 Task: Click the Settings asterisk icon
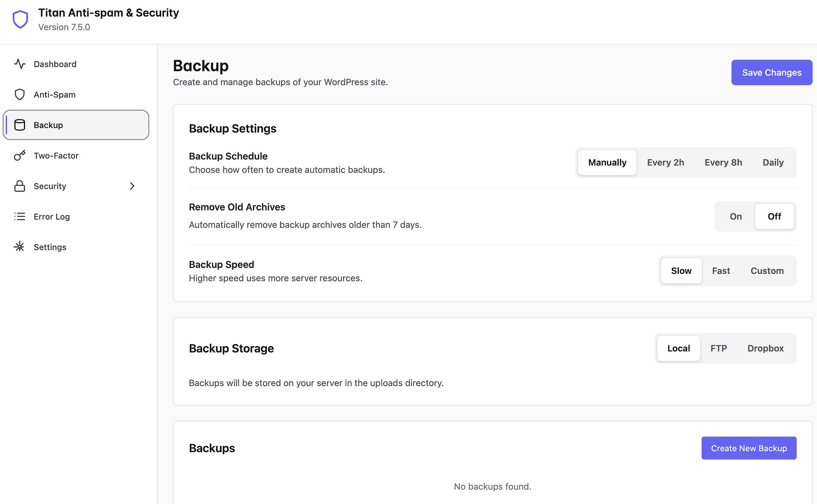coord(20,247)
